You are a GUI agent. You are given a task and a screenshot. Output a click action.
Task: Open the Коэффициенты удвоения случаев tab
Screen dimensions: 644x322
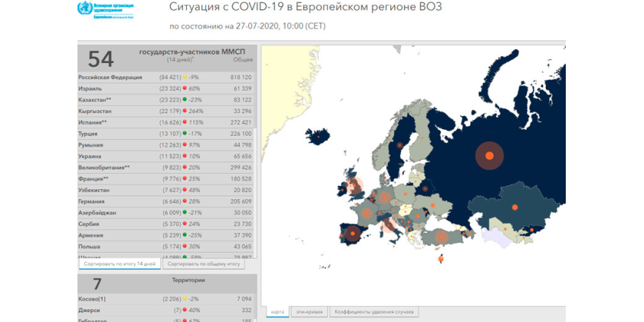pos(374,312)
